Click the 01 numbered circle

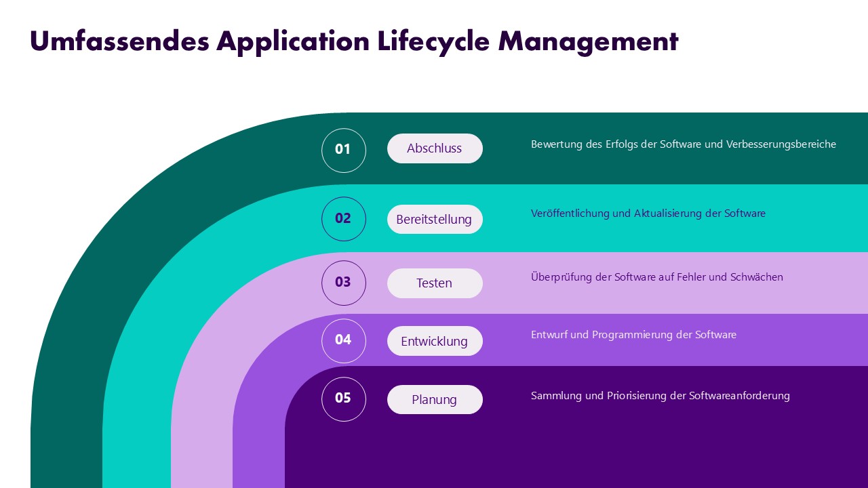pyautogui.click(x=343, y=150)
